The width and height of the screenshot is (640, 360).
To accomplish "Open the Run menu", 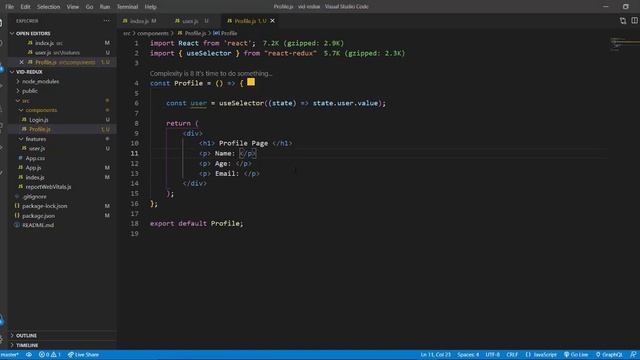I will (105, 7).
